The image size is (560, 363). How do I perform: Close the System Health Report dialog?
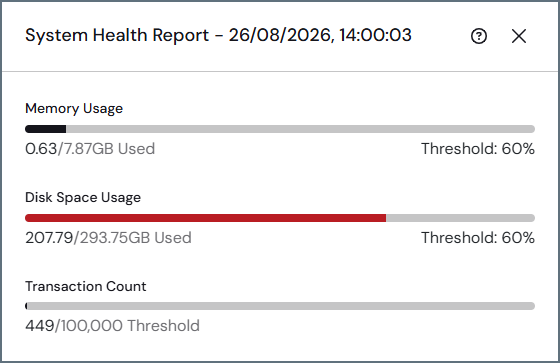tap(519, 36)
